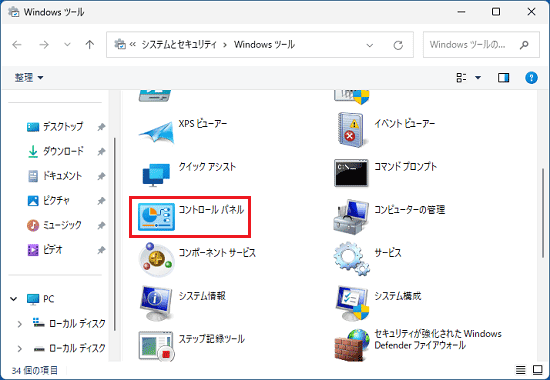Unpin ビデオ using its pin icon
Image resolution: width=550 pixels, height=380 pixels.
point(101,250)
